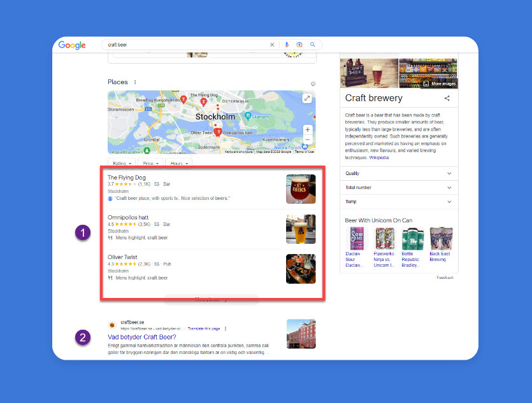The height and width of the screenshot is (403, 532).
Task: Expand the Quality section
Action: click(x=399, y=173)
